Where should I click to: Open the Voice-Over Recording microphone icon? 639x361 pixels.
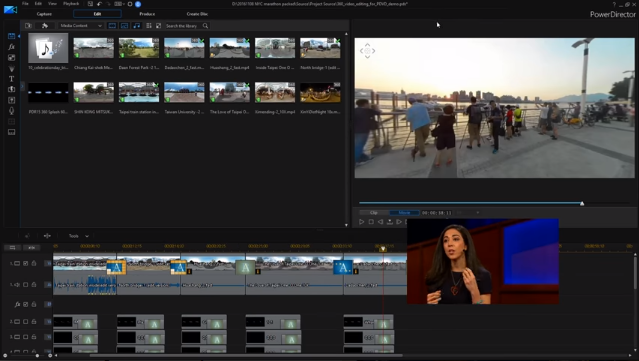[11, 110]
